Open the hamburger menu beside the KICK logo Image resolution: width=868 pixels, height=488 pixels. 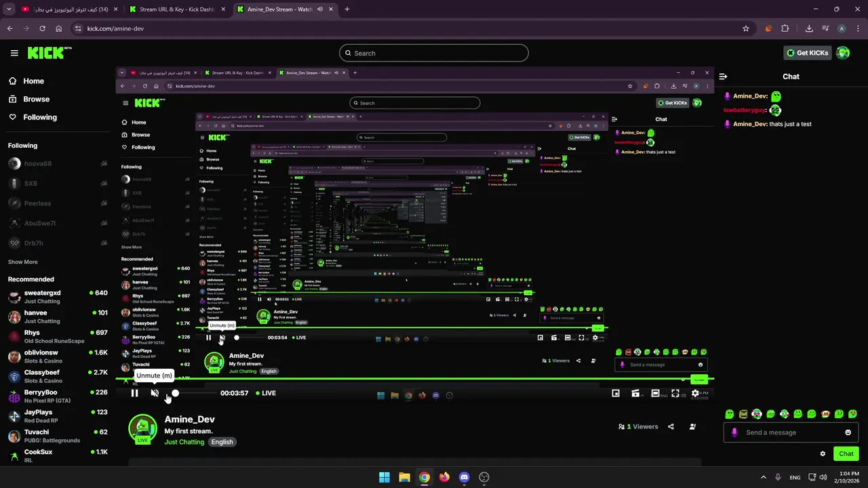point(14,53)
